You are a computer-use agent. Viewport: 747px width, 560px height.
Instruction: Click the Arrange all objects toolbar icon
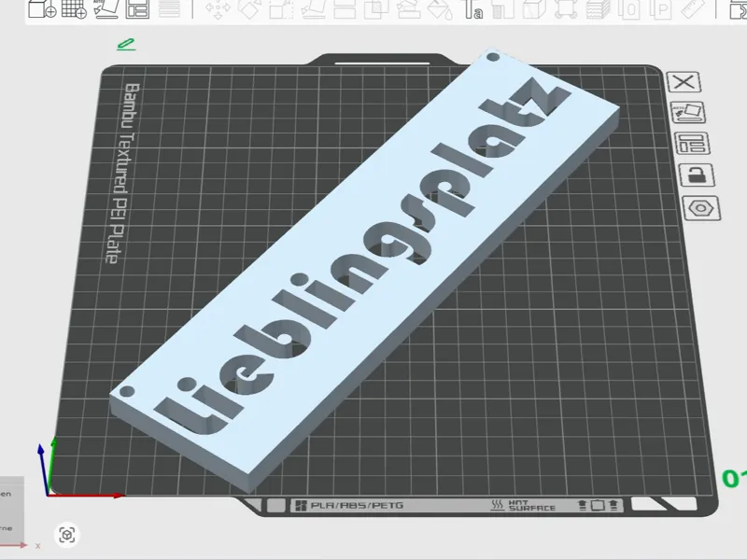[x=137, y=8]
